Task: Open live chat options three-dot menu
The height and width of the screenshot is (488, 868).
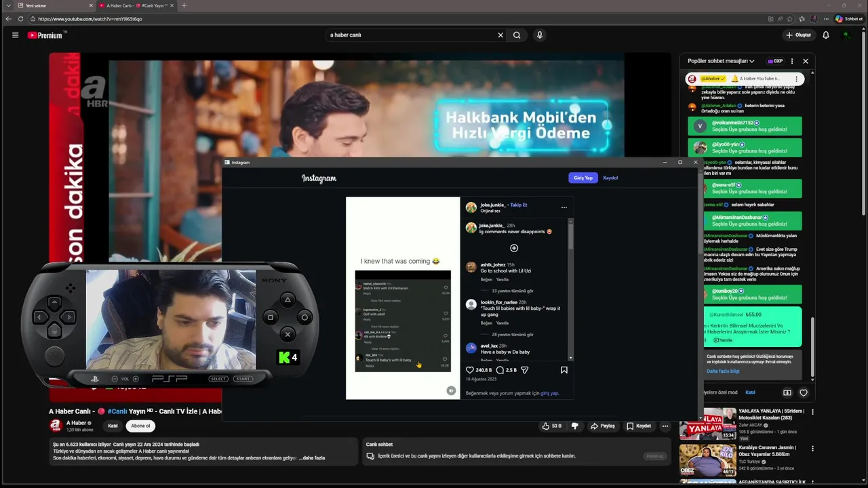Action: pyautogui.click(x=792, y=61)
